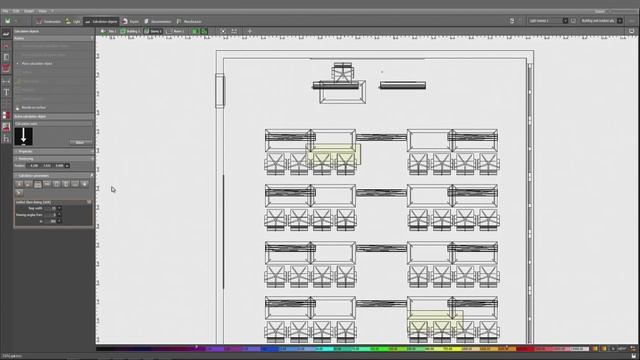Click the calculation icon left of light scene
Screen dimensions: 640x360
click(x=512, y=20)
